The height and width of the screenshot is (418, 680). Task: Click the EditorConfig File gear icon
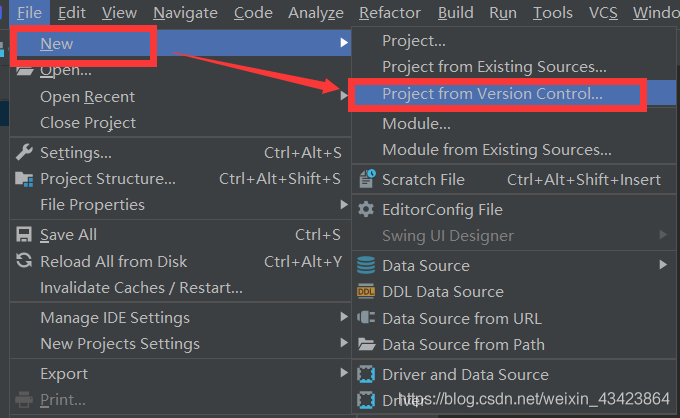click(366, 210)
